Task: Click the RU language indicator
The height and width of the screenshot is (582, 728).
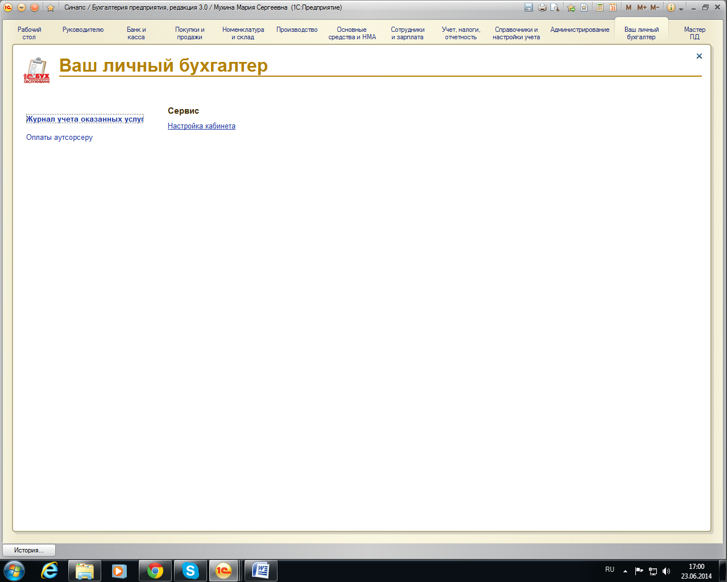Action: click(x=610, y=569)
